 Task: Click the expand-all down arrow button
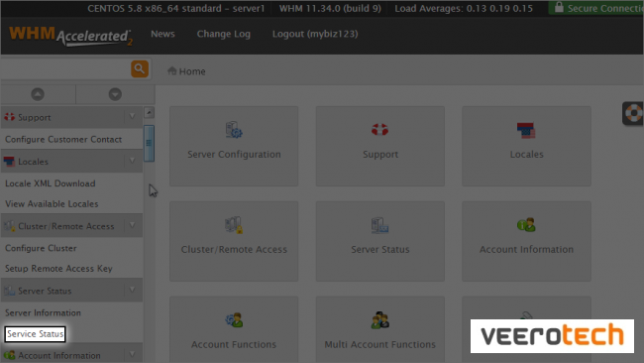(x=115, y=94)
